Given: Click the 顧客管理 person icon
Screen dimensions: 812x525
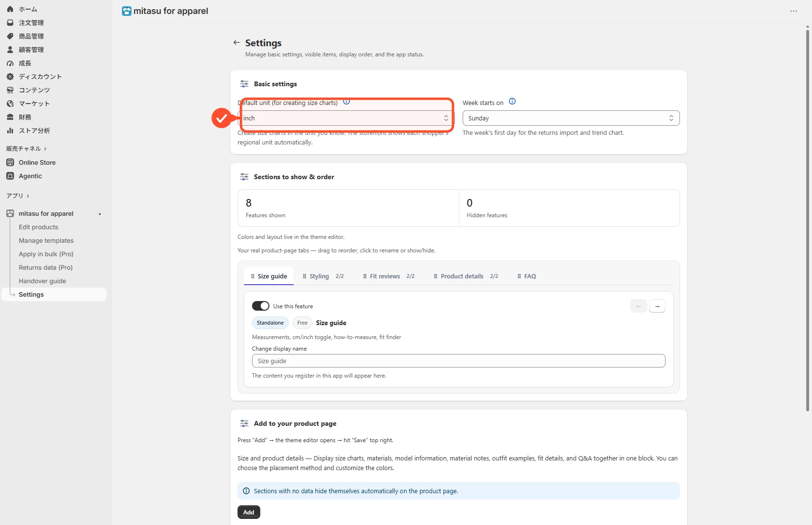Looking at the screenshot, I should 10,50.
